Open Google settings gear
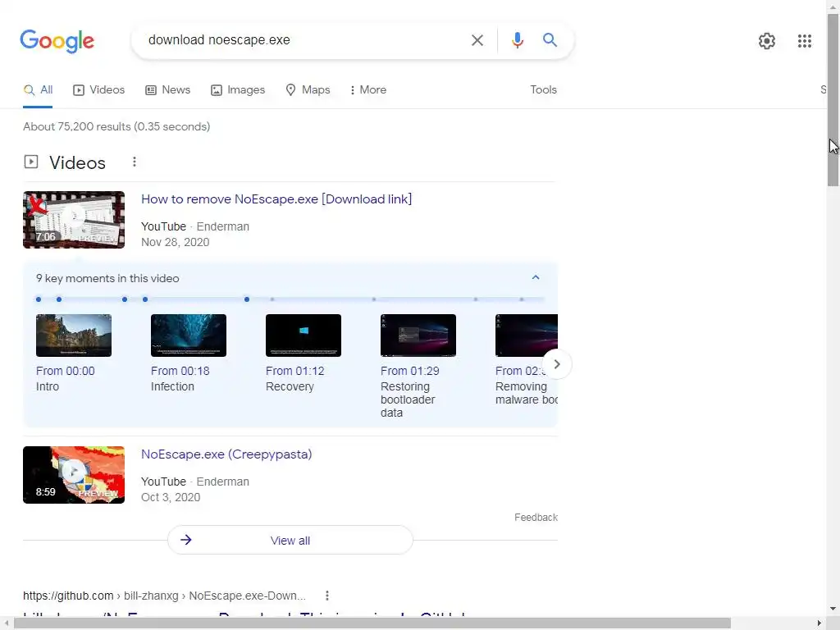Image resolution: width=840 pixels, height=630 pixels. (767, 41)
